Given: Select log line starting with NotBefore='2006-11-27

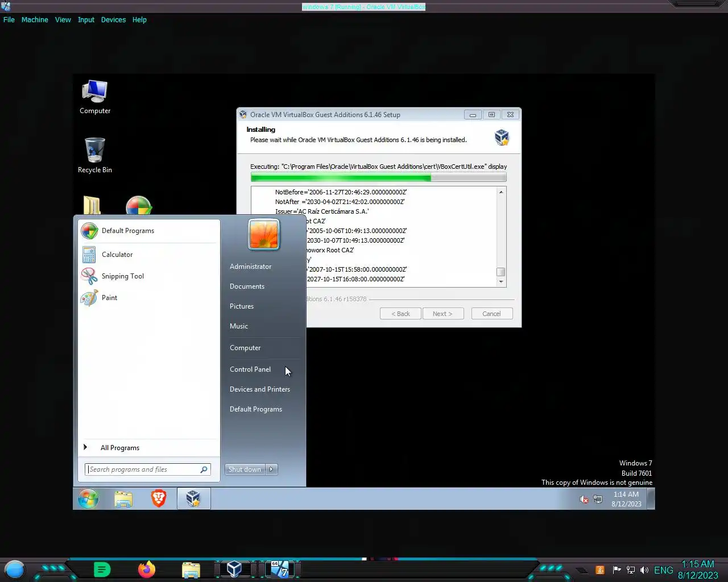Looking at the screenshot, I should (341, 192).
